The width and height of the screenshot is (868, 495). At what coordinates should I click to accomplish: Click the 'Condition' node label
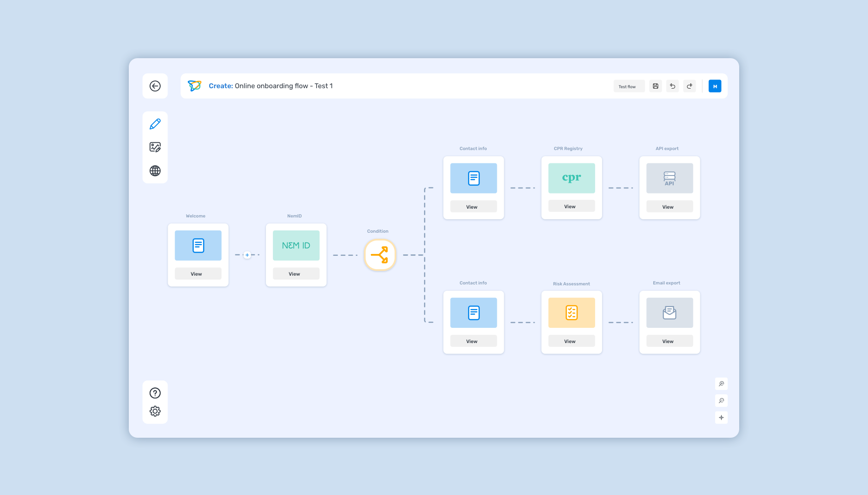coord(378,231)
